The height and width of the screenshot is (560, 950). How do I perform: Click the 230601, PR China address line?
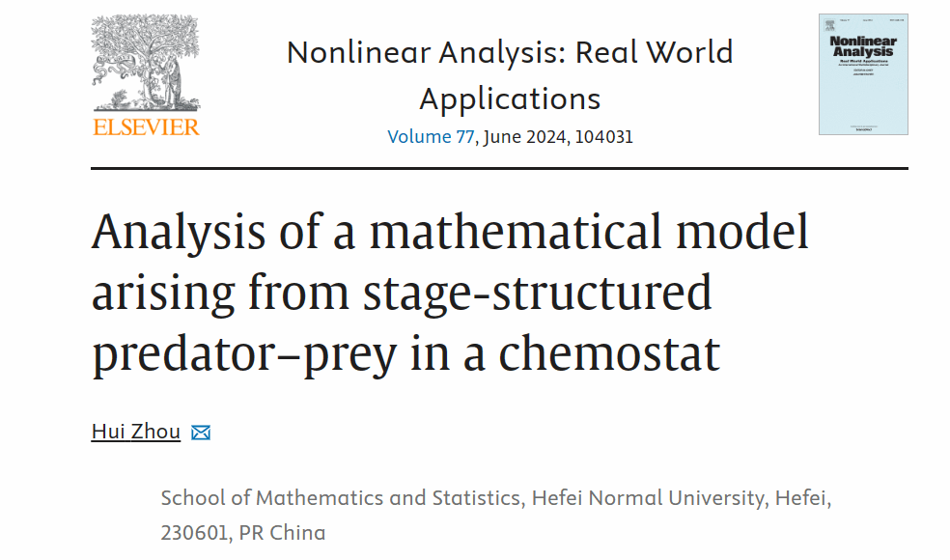pos(242,533)
